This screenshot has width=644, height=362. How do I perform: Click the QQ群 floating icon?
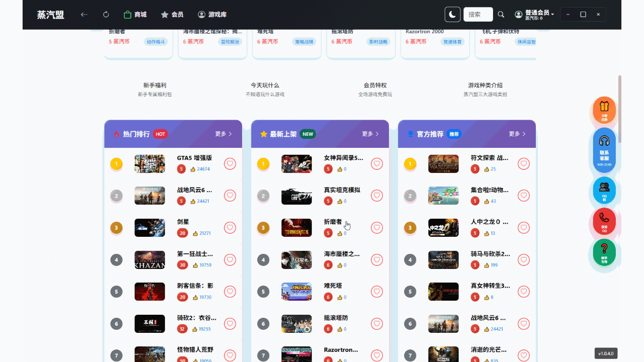604,190
